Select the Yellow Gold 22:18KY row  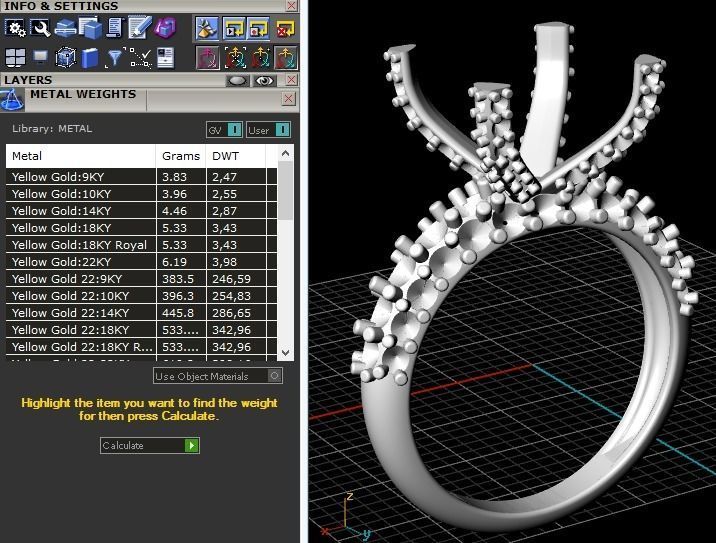[142, 330]
